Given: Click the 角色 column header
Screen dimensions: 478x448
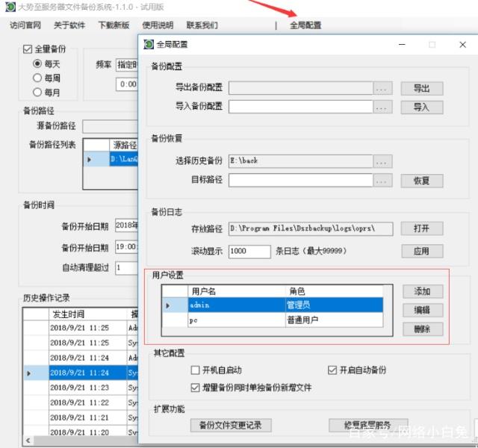Looking at the screenshot, I should [x=334, y=291].
